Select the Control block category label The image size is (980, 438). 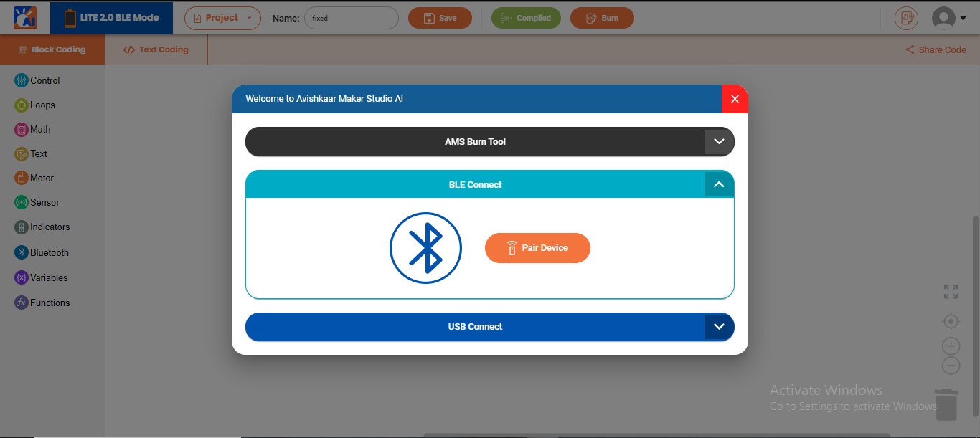(45, 81)
